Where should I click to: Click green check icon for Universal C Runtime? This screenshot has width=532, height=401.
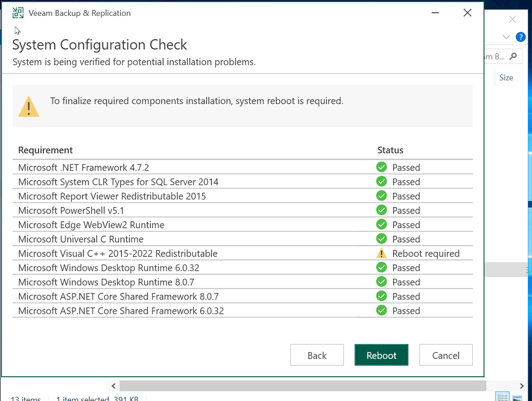pyautogui.click(x=381, y=238)
